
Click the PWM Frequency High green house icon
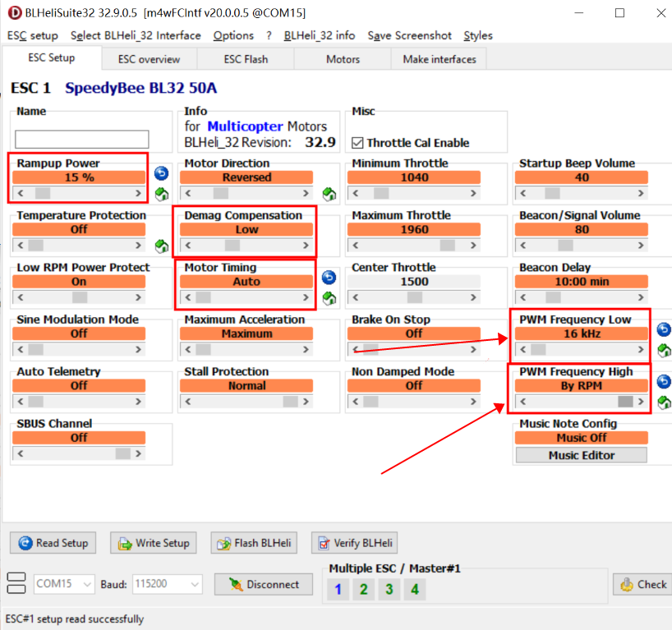(x=665, y=402)
